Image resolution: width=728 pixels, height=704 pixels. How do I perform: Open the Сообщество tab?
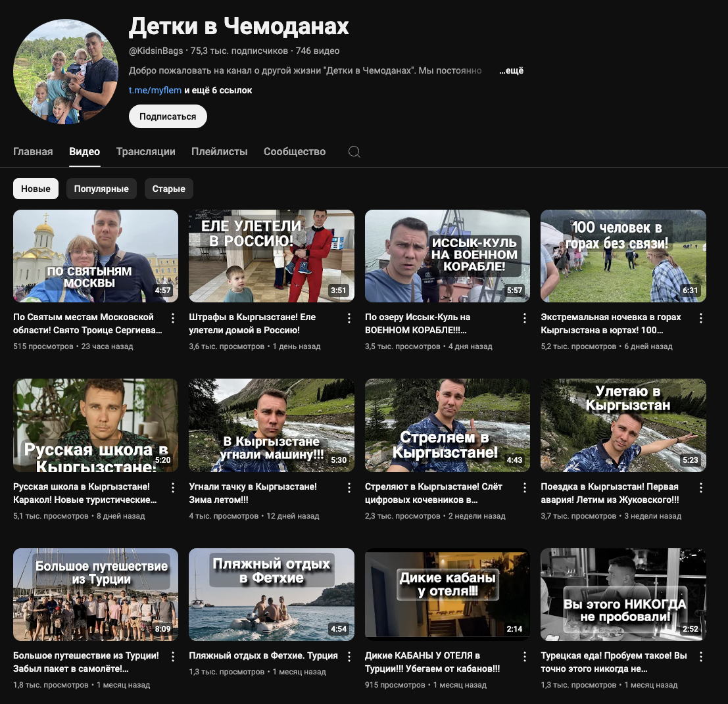point(295,152)
